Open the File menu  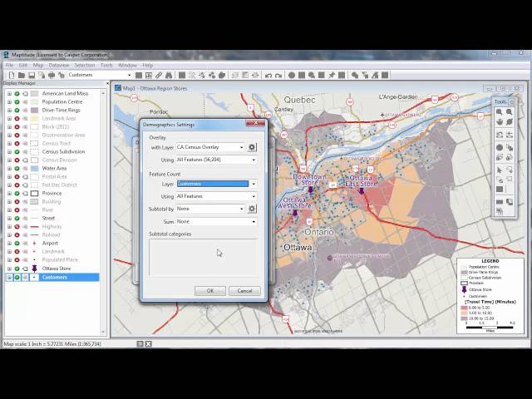tap(9, 65)
